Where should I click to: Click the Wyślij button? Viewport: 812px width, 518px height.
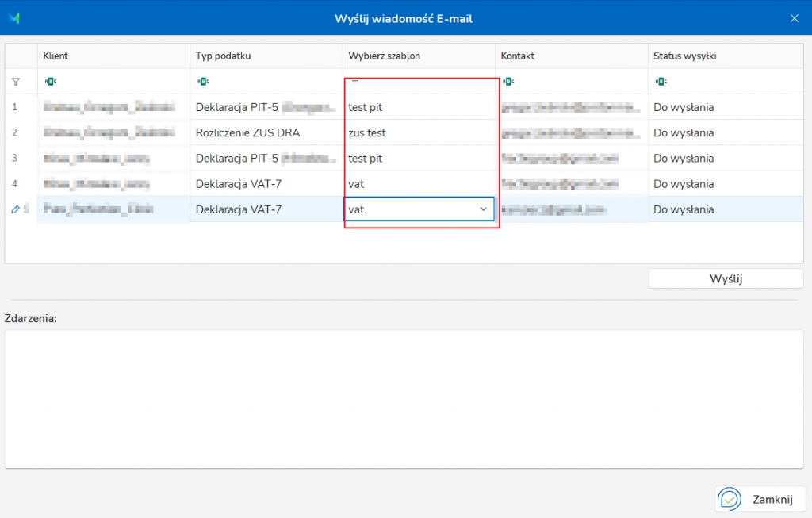[726, 278]
